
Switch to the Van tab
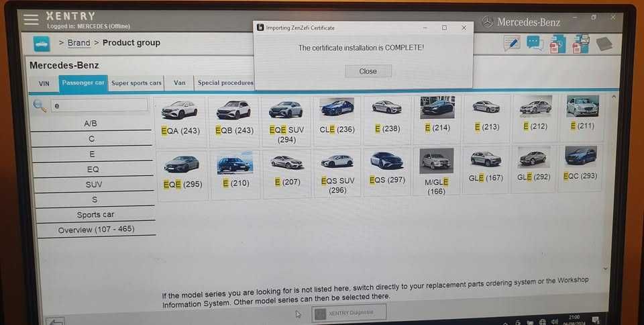point(180,83)
